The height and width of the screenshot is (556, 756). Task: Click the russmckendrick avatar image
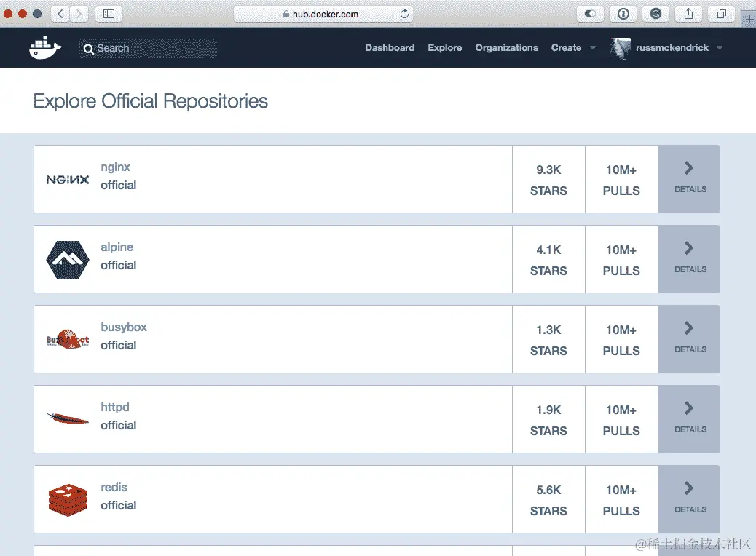click(620, 48)
